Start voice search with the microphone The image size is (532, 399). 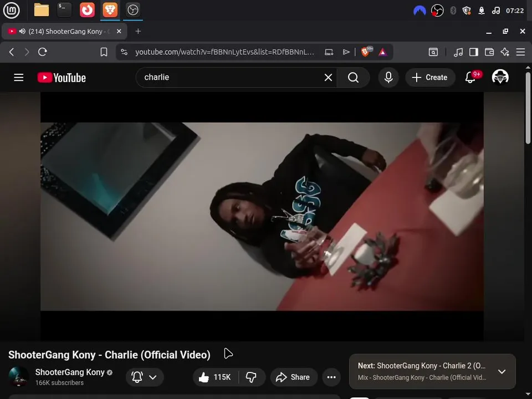coord(388,78)
